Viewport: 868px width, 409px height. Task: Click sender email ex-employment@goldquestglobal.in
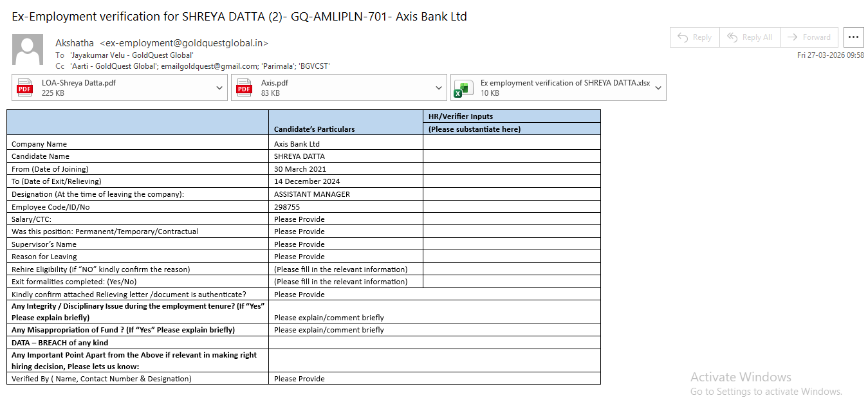click(x=184, y=43)
